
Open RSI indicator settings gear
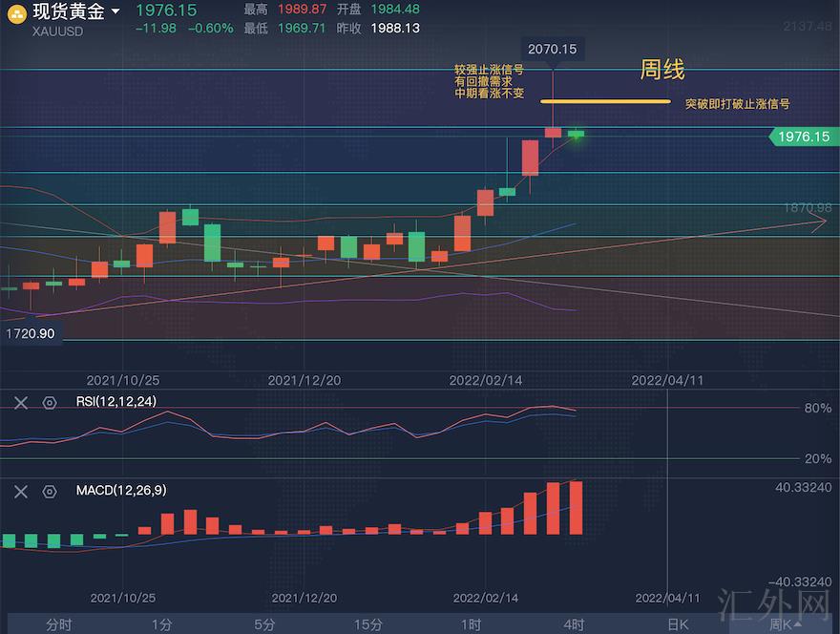click(x=50, y=403)
